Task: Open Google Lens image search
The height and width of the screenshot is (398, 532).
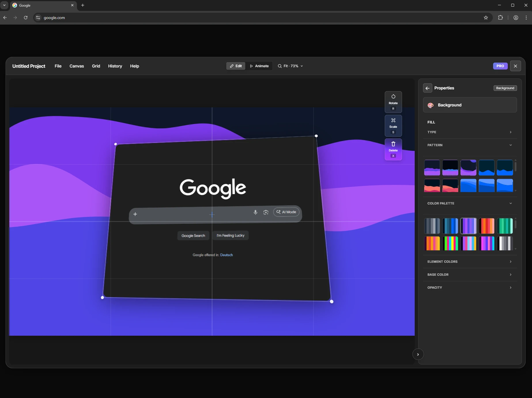Action: (266, 212)
